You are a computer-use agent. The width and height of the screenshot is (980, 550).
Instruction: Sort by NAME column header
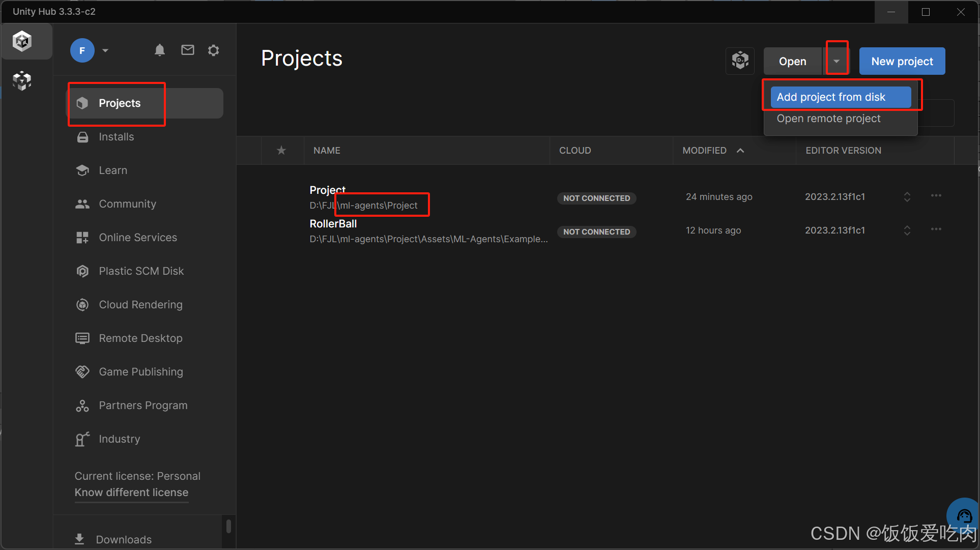click(x=327, y=151)
